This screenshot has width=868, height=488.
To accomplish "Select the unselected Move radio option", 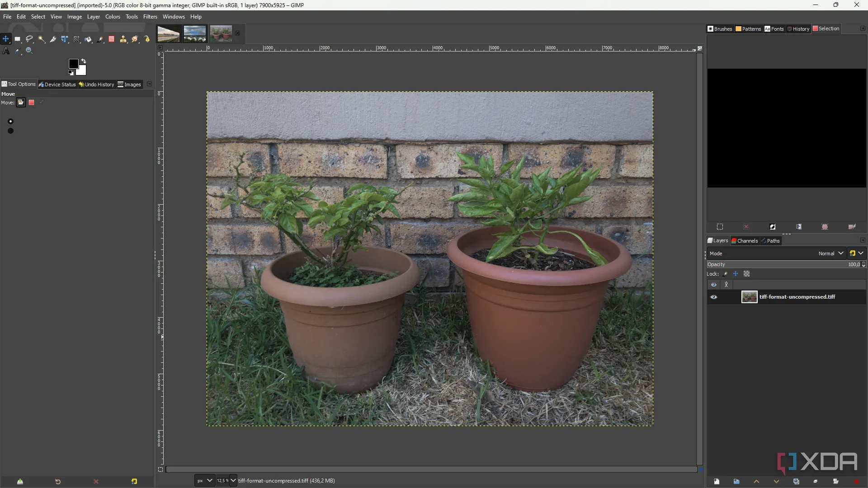I will tap(11, 131).
